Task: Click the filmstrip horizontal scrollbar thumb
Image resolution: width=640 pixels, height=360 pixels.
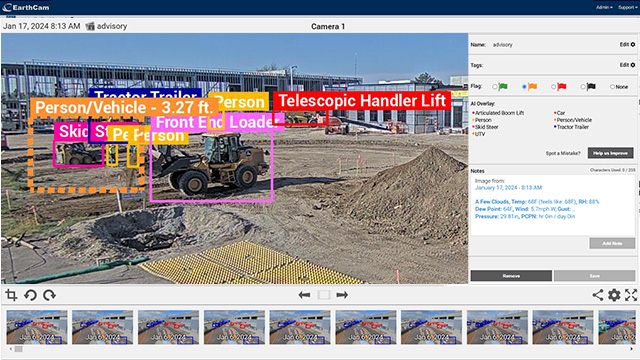Action: coord(18,349)
